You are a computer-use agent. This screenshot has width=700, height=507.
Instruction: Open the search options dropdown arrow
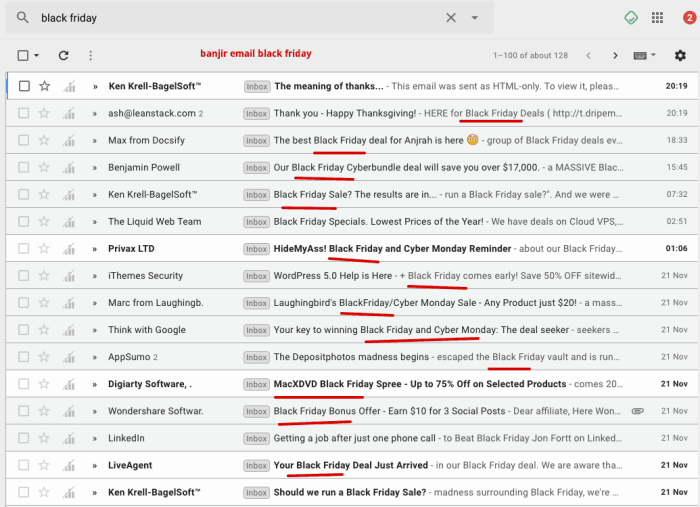(475, 18)
